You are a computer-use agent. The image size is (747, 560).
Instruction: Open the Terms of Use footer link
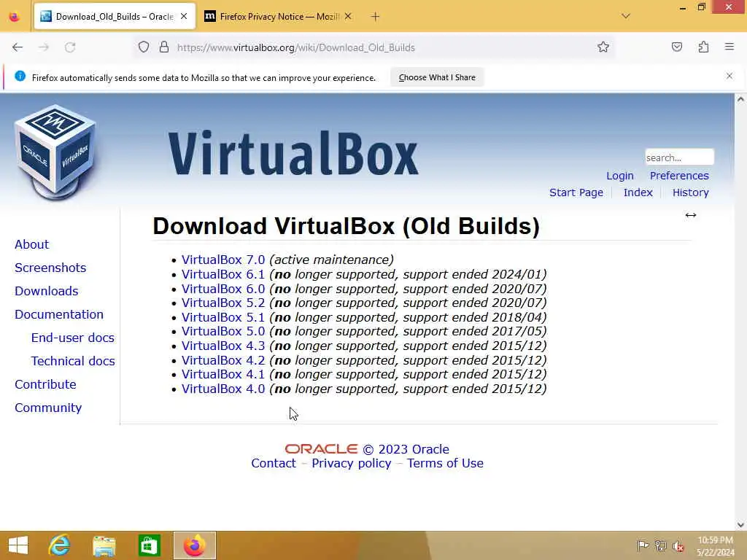445,463
